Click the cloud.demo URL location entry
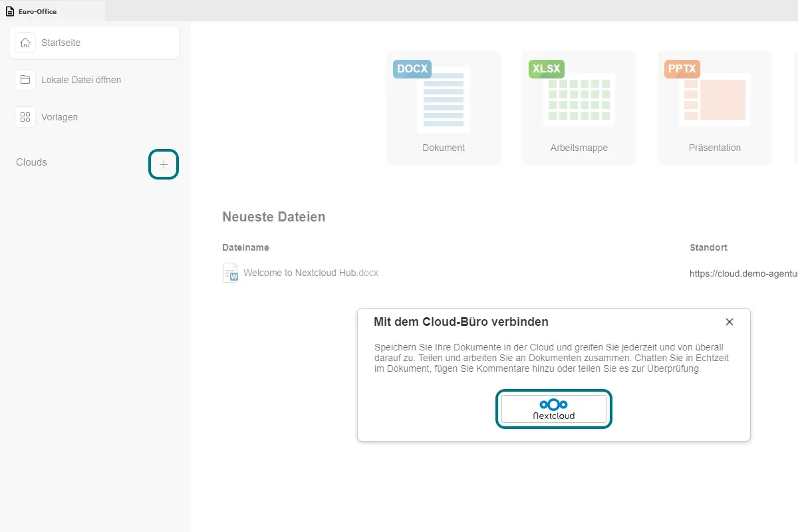The image size is (798, 532). pos(743,273)
